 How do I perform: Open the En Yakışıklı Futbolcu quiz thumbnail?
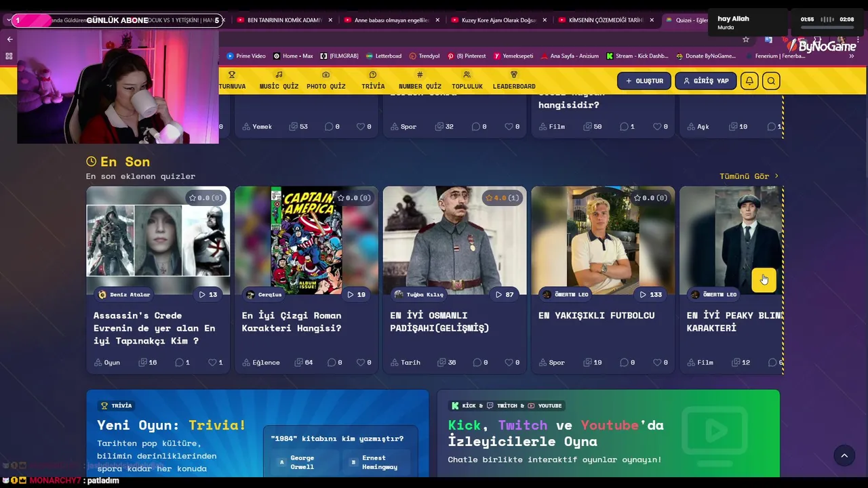click(603, 241)
